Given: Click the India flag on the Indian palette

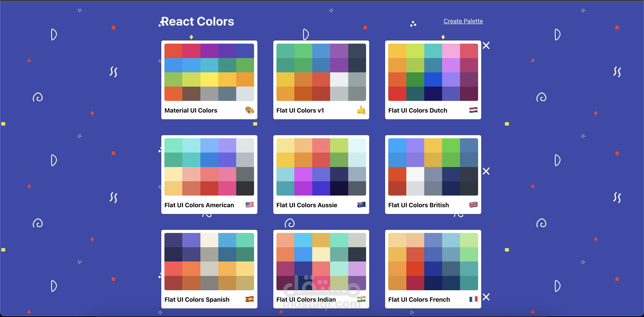Looking at the screenshot, I should [x=361, y=299].
